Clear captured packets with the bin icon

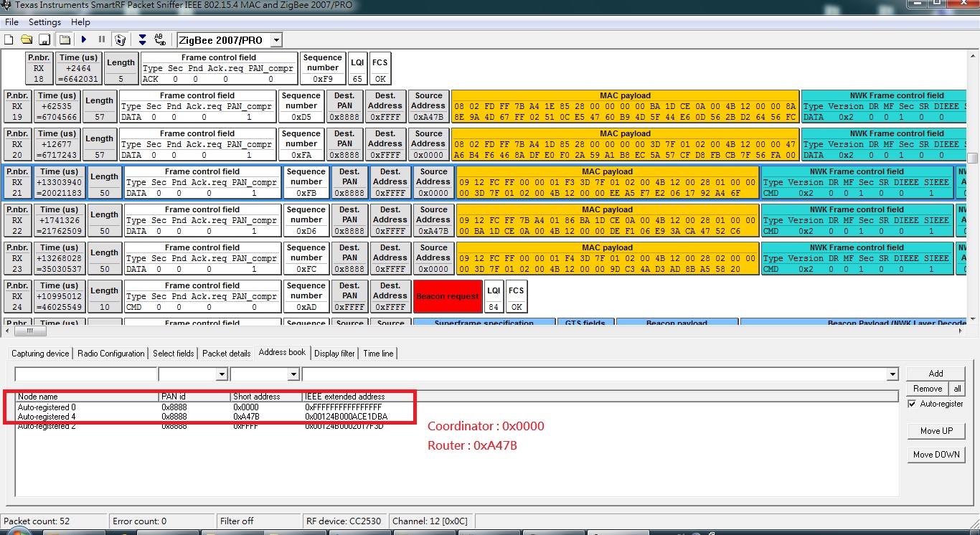(121, 39)
